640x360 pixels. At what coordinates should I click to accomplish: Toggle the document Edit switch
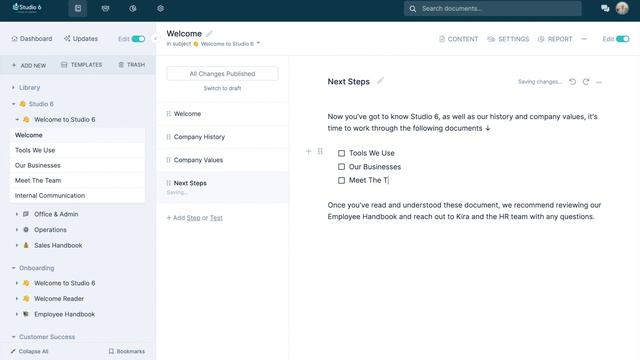[x=622, y=39]
